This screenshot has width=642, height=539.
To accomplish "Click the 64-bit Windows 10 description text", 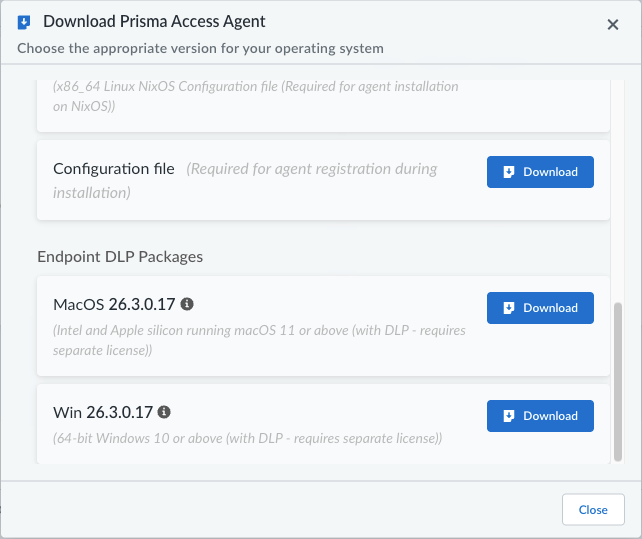I will (x=248, y=438).
